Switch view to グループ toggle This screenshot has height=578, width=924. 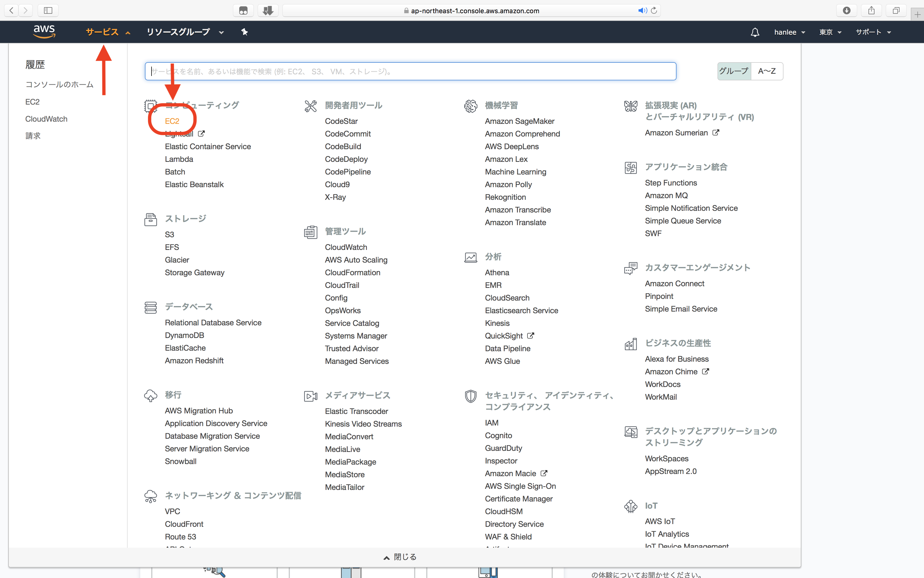tap(734, 71)
